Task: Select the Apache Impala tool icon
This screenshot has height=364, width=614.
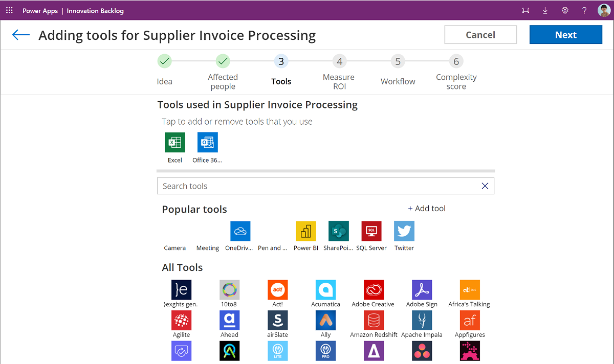Action: (x=422, y=321)
